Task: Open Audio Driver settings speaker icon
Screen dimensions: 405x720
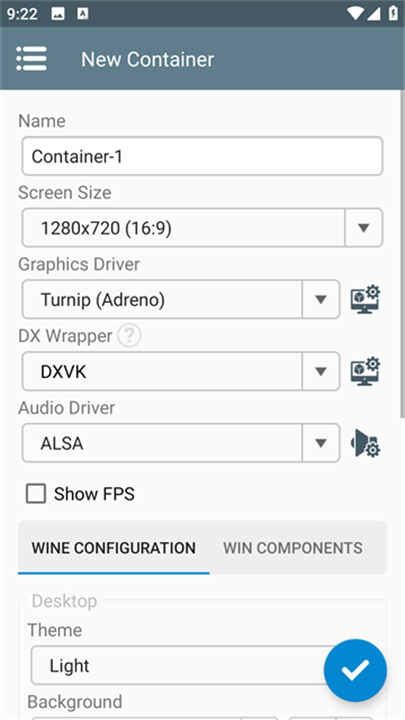Action: (x=366, y=443)
